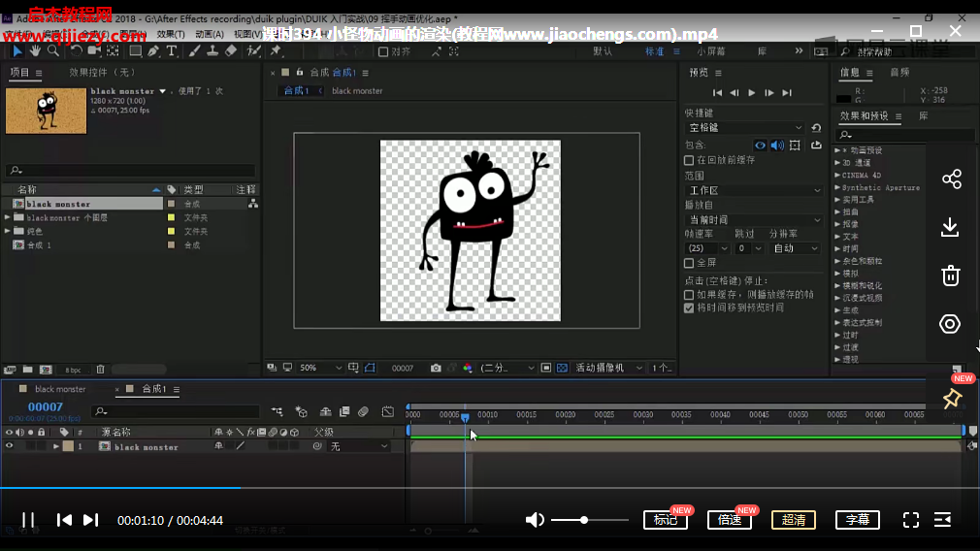The height and width of the screenshot is (551, 980).
Task: Select the Standard workspace
Action: 654,51
